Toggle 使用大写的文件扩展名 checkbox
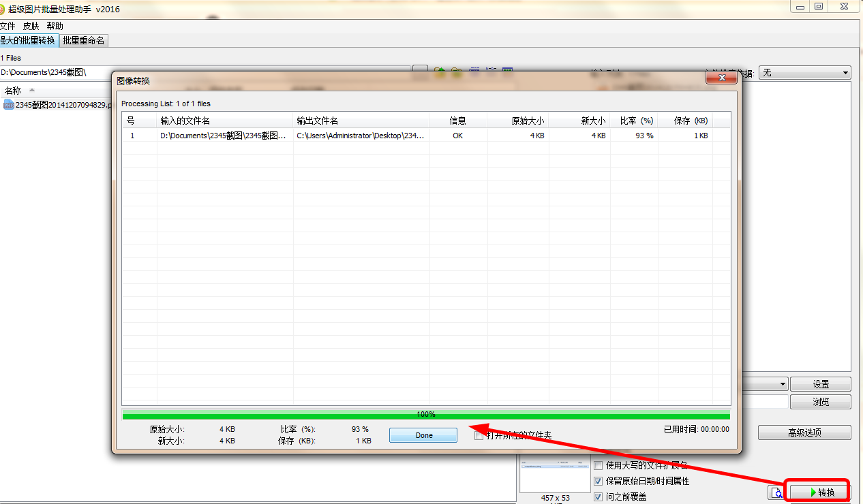The height and width of the screenshot is (504, 863). point(599,466)
